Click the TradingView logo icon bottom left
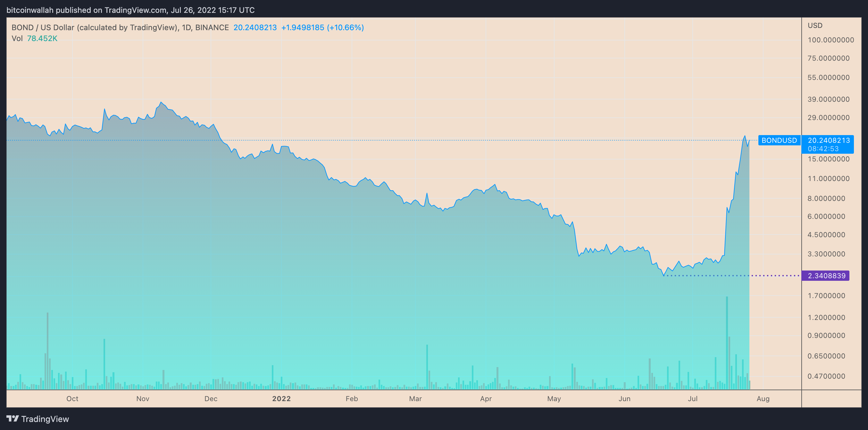 13,419
